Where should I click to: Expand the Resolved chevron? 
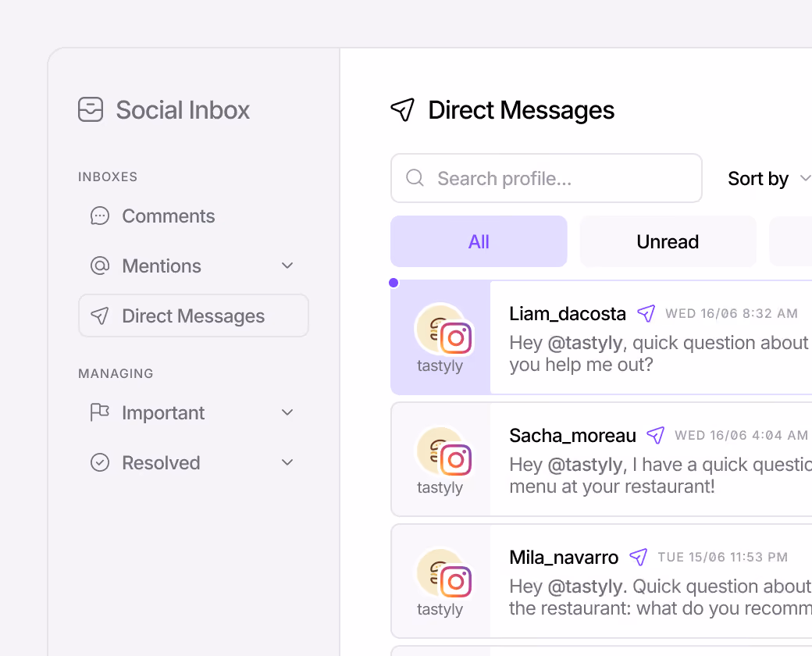287,462
